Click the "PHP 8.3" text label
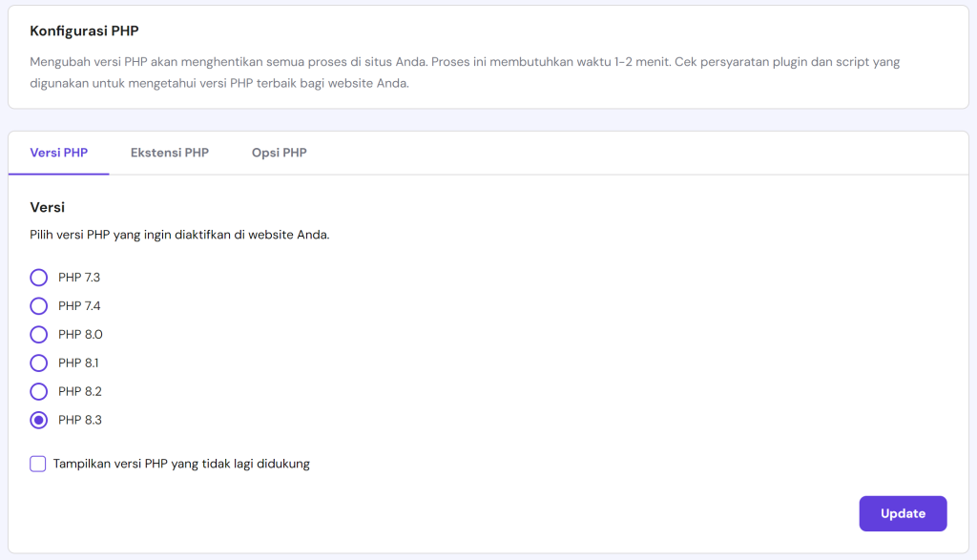977x560 pixels. tap(80, 420)
